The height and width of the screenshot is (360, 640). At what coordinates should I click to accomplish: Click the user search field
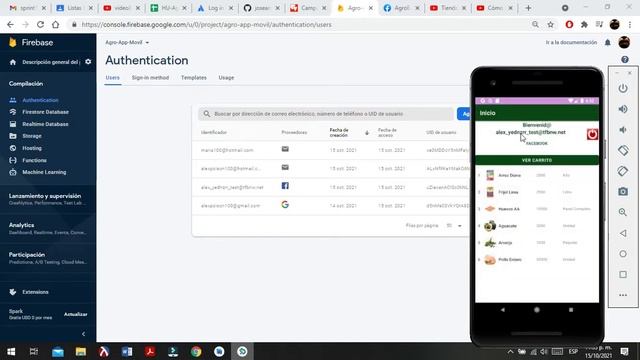(x=326, y=114)
